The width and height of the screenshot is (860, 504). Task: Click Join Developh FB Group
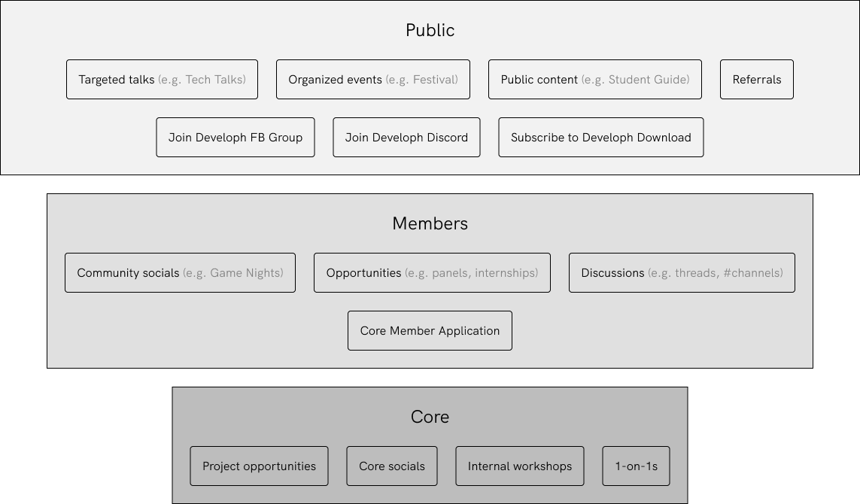click(x=235, y=138)
